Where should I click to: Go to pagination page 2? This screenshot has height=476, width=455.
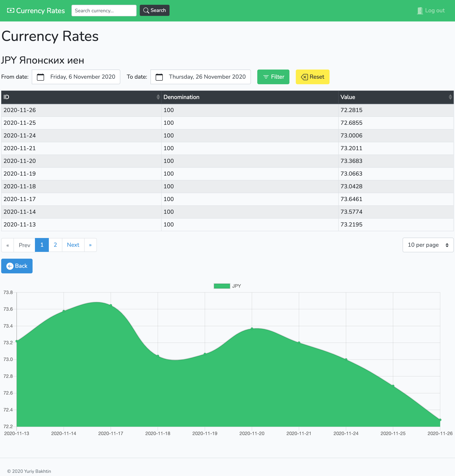point(55,245)
